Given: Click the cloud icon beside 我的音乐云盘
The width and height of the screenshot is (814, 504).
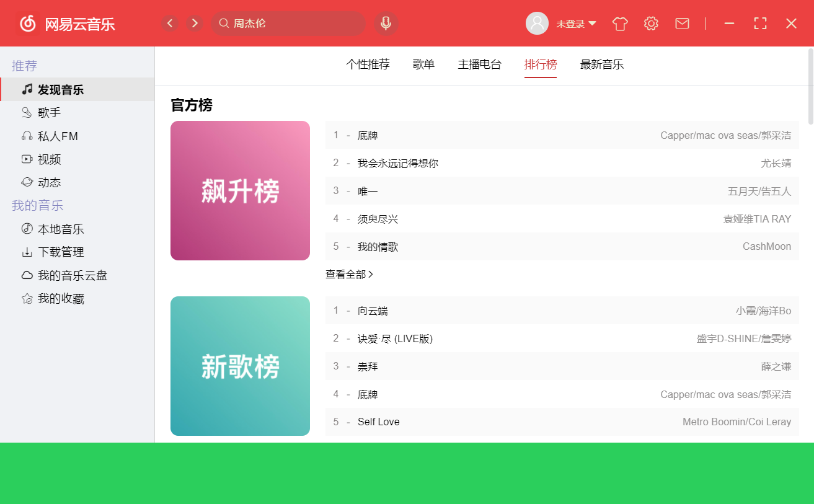Looking at the screenshot, I should [27, 275].
